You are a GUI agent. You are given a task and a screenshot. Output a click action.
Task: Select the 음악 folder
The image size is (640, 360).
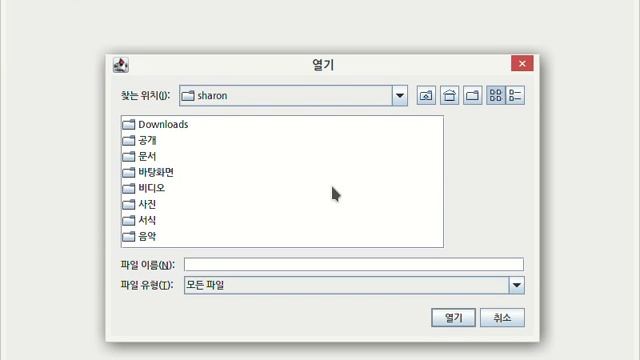click(x=139, y=236)
